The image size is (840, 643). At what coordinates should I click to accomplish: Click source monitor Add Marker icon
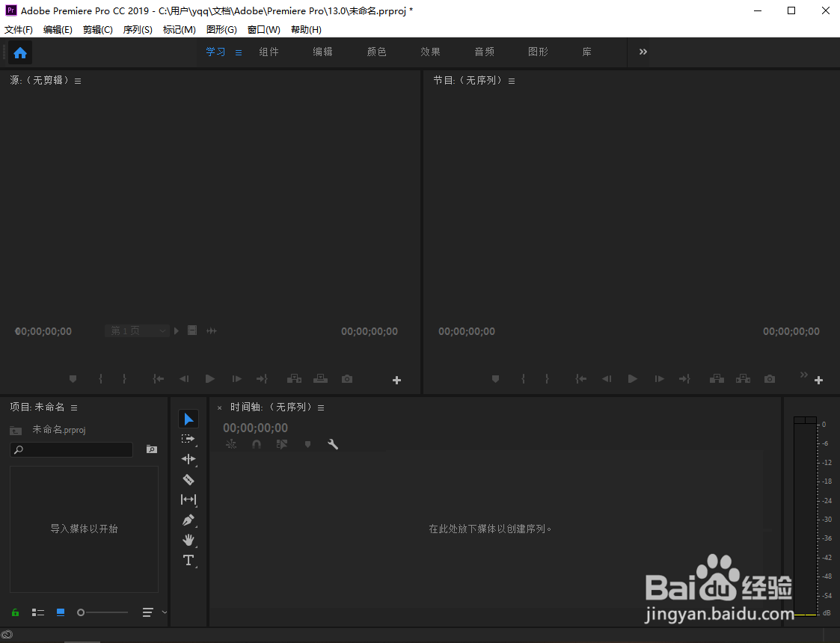pos(73,379)
